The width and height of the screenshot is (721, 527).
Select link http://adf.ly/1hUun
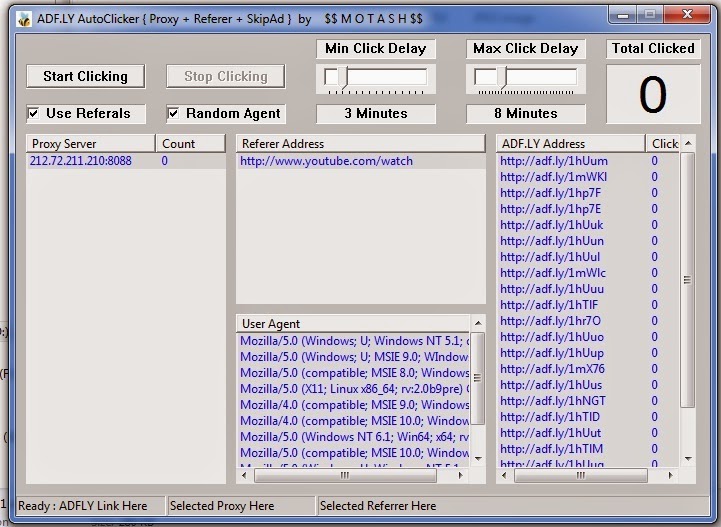coord(552,241)
